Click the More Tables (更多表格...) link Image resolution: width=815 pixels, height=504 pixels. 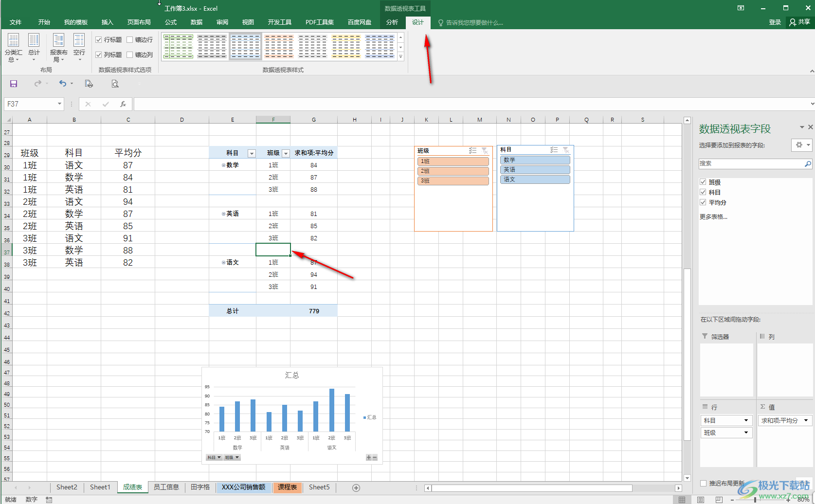(x=713, y=217)
